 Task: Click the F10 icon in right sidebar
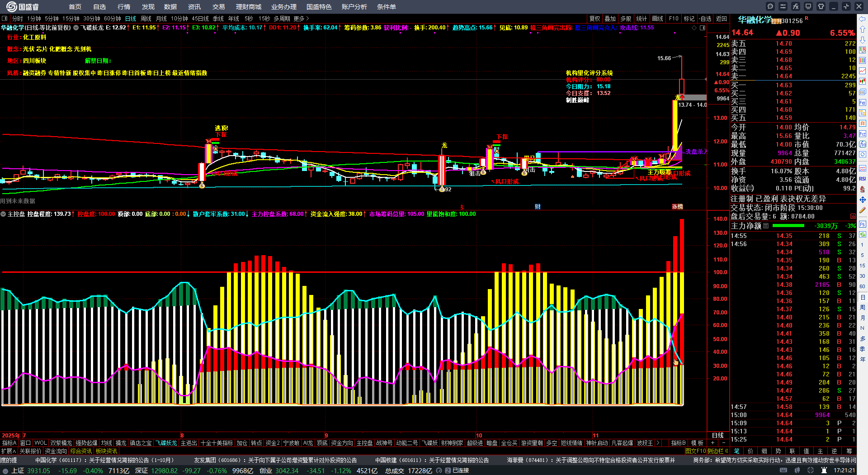(863, 103)
